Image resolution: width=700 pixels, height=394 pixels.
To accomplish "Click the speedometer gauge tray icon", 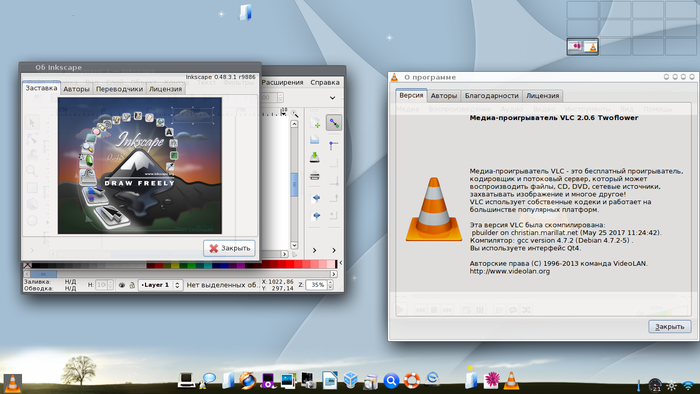I will [x=655, y=385].
